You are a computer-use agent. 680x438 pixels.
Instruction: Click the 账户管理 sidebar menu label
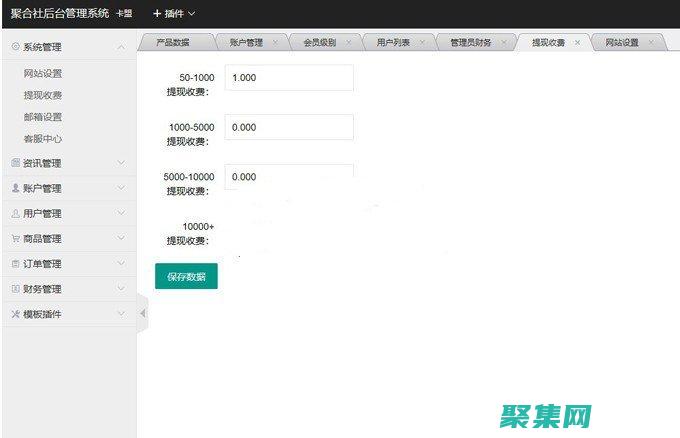click(x=42, y=188)
